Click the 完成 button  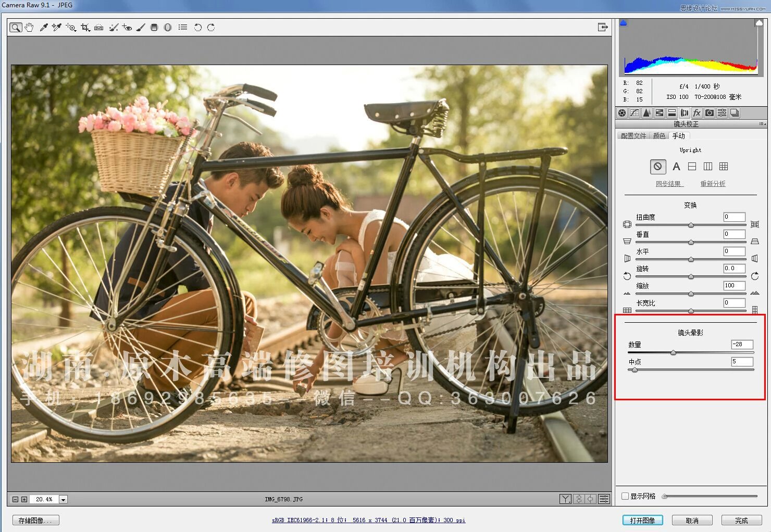741,520
